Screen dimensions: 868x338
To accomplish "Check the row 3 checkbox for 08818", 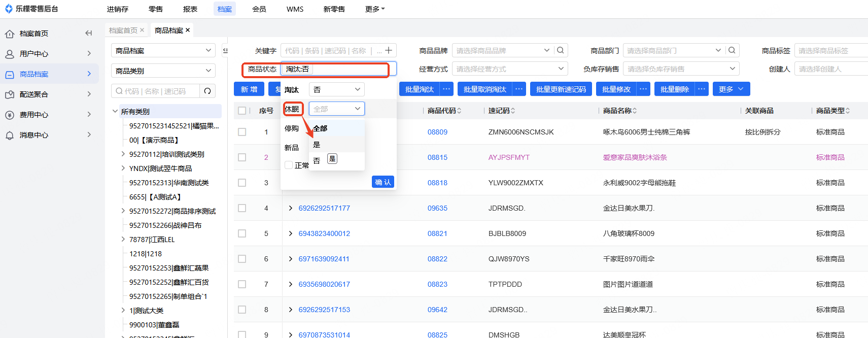I will pos(242,183).
